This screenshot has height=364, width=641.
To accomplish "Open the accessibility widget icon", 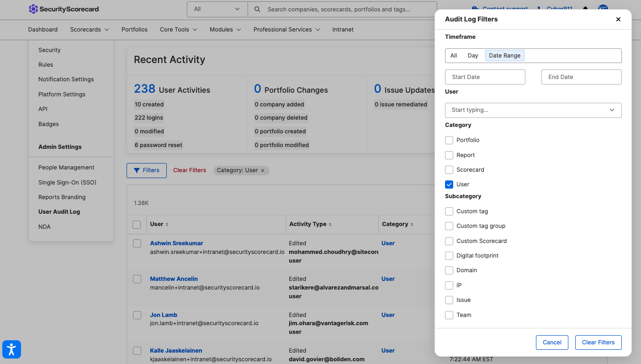I will point(11,350).
